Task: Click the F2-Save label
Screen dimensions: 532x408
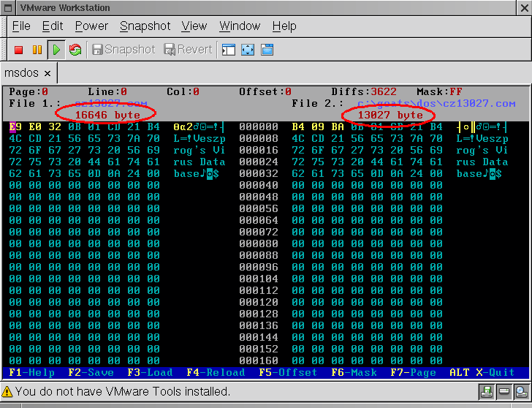Action: pyautogui.click(x=91, y=372)
